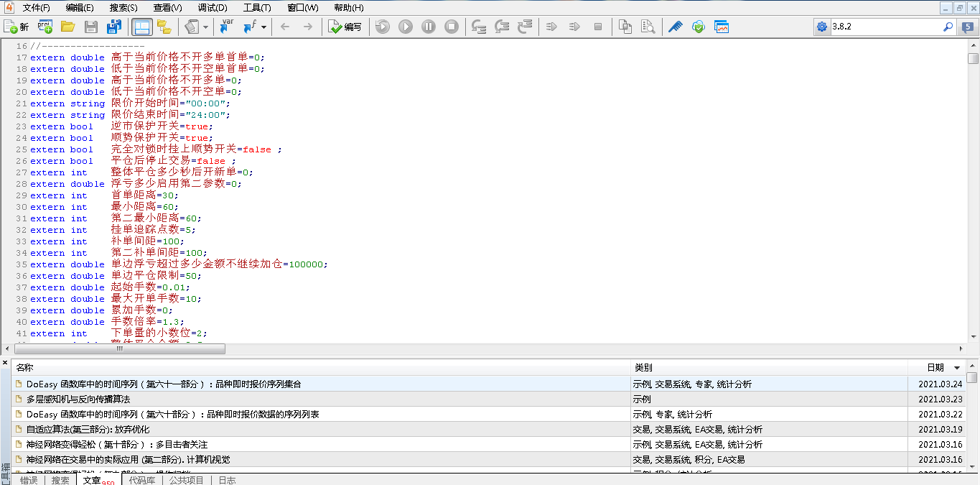This screenshot has height=485, width=980.
Task: Sort articles by the 名称 column header
Action: 321,367
